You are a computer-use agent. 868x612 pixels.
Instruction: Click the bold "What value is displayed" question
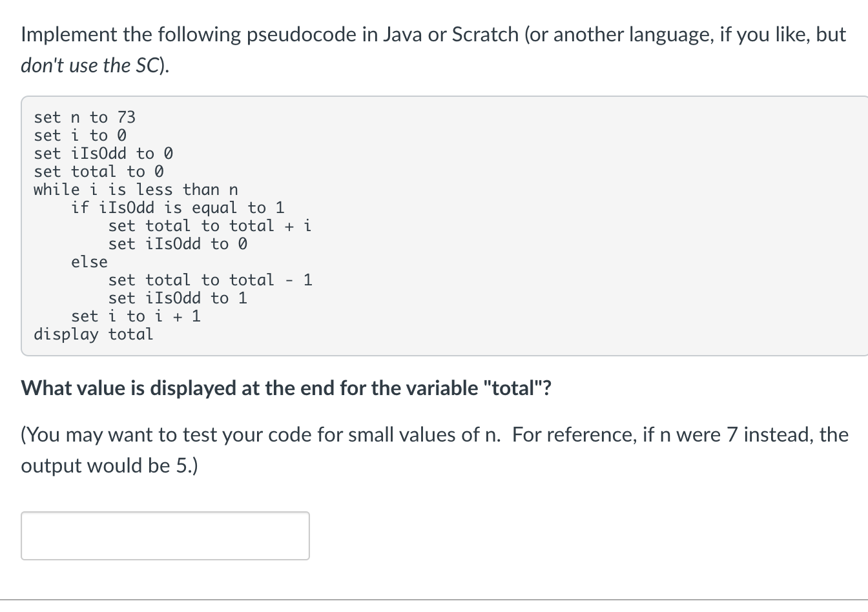tap(286, 388)
